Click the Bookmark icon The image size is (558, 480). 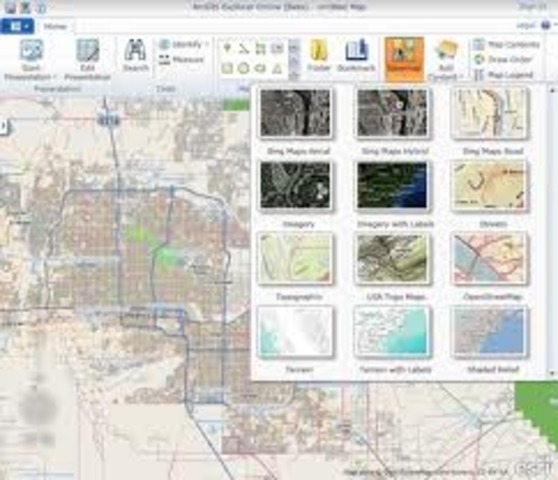pyautogui.click(x=356, y=50)
